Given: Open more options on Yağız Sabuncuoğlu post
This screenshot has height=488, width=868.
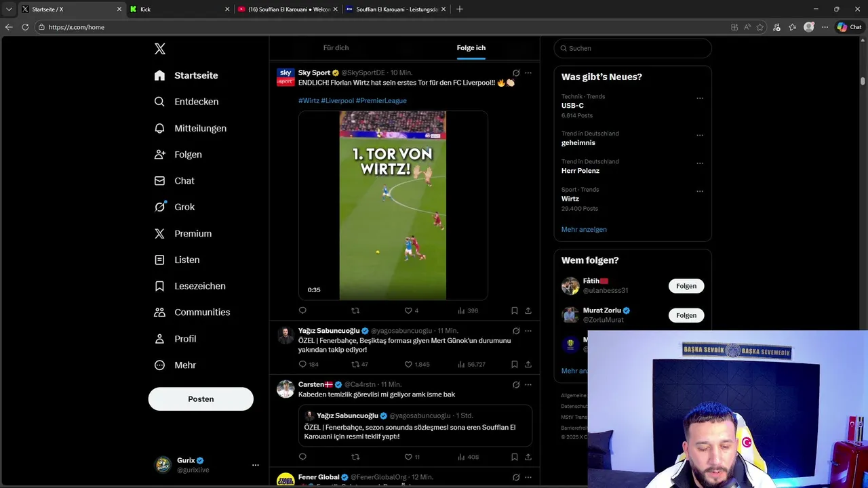Looking at the screenshot, I should tap(528, 331).
